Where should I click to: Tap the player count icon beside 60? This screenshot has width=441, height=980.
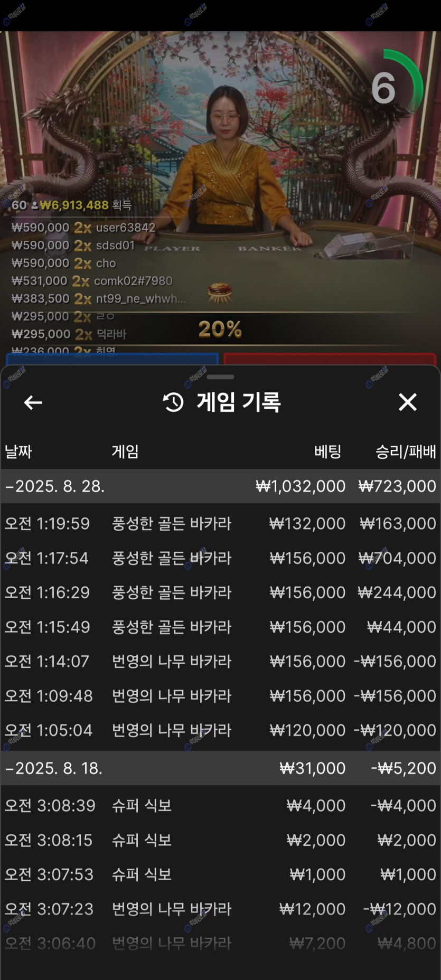pos(34,205)
